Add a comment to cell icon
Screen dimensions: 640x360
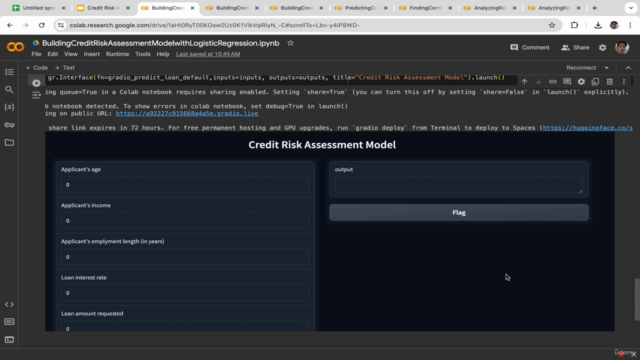tap(567, 82)
